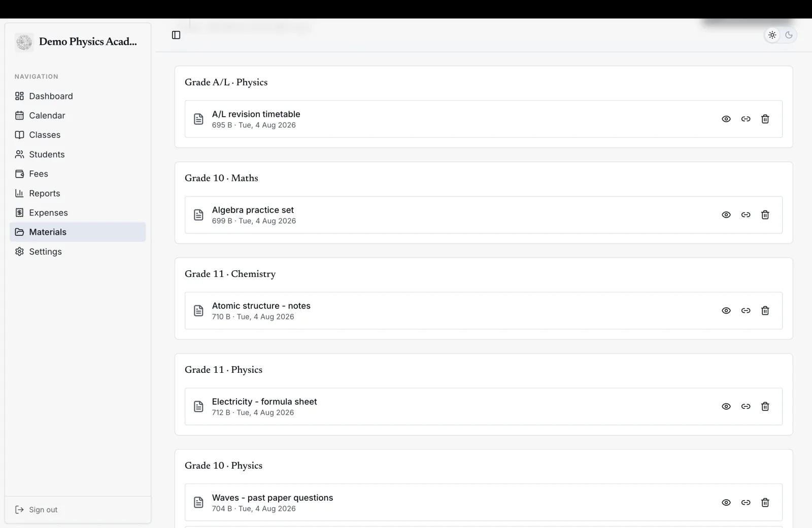Delete Algebra practice set
The height and width of the screenshot is (528, 812).
[x=765, y=215]
